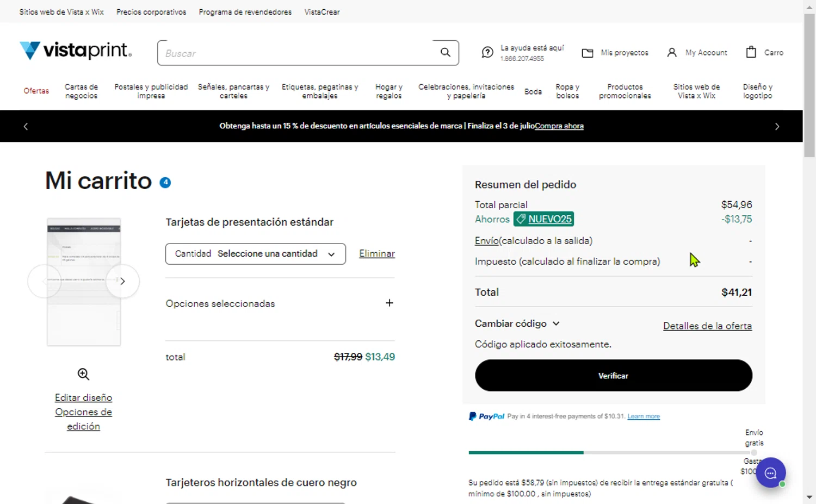The image size is (816, 504).
Task: Open Sitios web de Vista x Wix top link
Action: click(61, 12)
